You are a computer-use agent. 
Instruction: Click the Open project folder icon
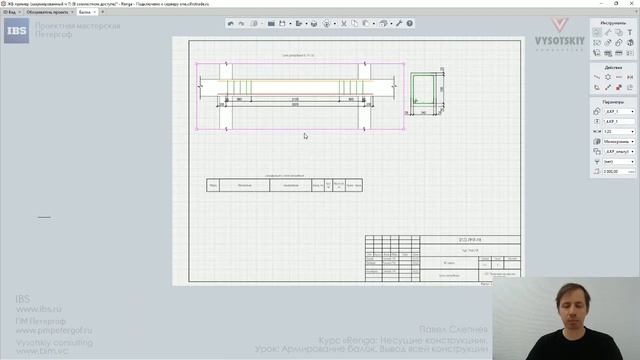click(x=271, y=24)
